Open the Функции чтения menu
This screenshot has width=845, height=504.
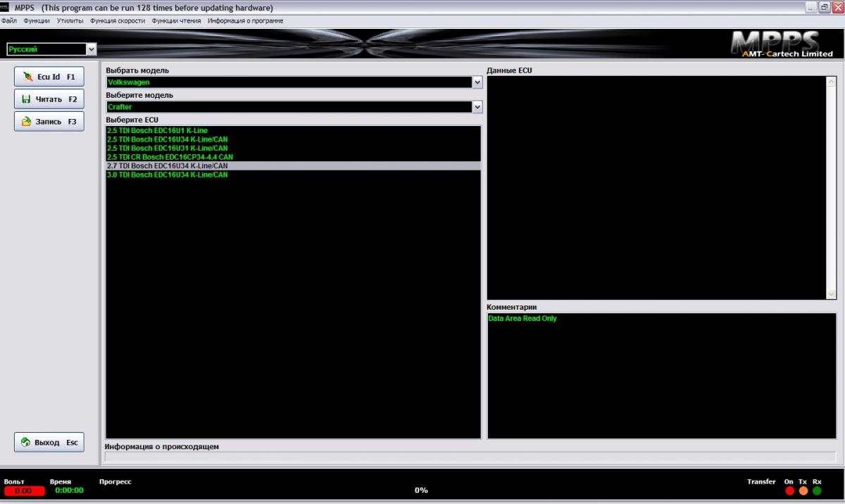176,20
